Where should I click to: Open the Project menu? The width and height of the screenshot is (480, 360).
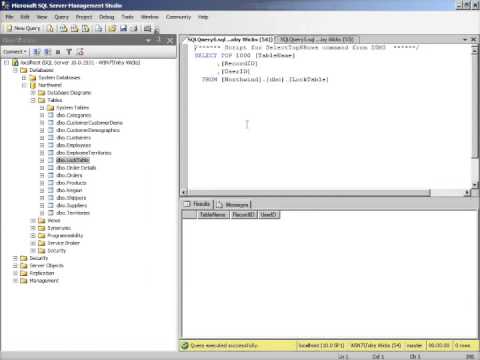point(84,17)
